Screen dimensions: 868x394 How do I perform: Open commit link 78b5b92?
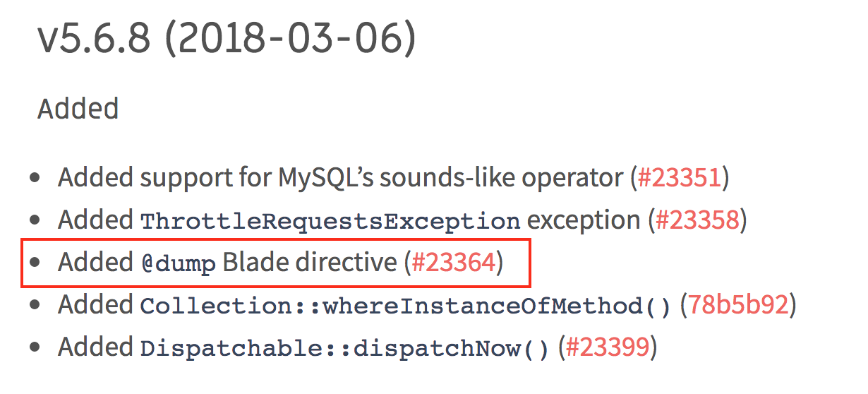tap(739, 305)
